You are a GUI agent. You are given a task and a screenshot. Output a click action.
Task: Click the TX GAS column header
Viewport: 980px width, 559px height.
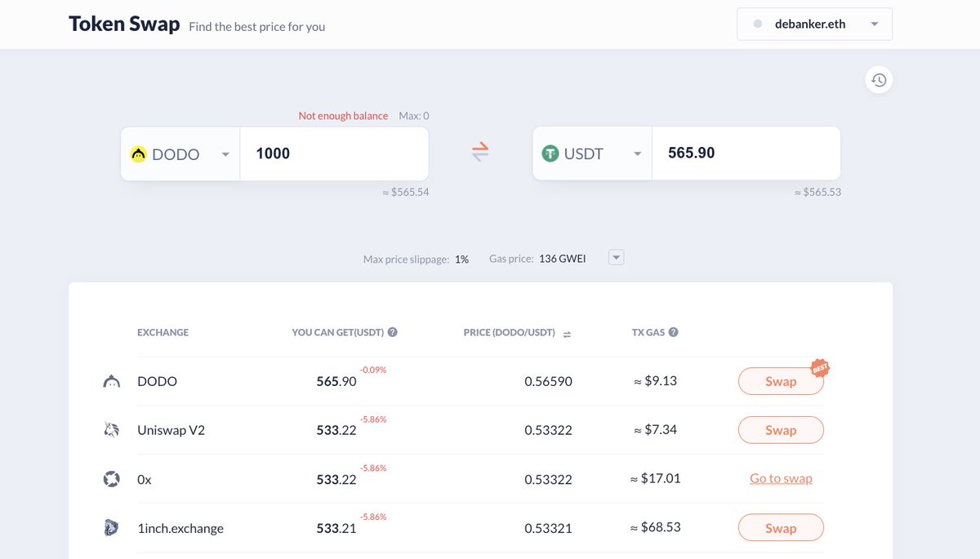click(648, 332)
